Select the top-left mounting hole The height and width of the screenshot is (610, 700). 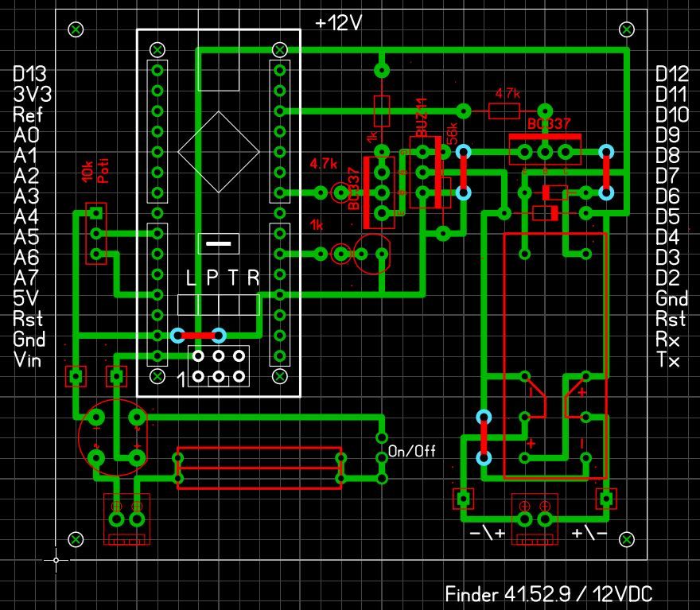(76, 30)
